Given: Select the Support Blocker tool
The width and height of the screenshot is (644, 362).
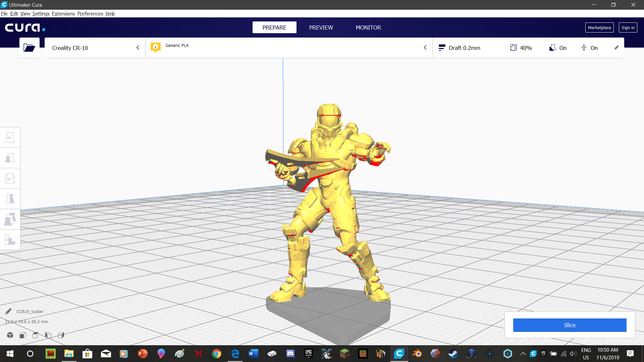Looking at the screenshot, I should click(x=10, y=240).
